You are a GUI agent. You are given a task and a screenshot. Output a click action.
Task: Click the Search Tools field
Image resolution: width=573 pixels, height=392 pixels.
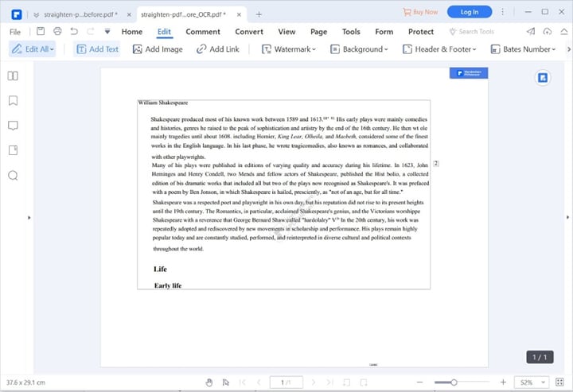(472, 32)
